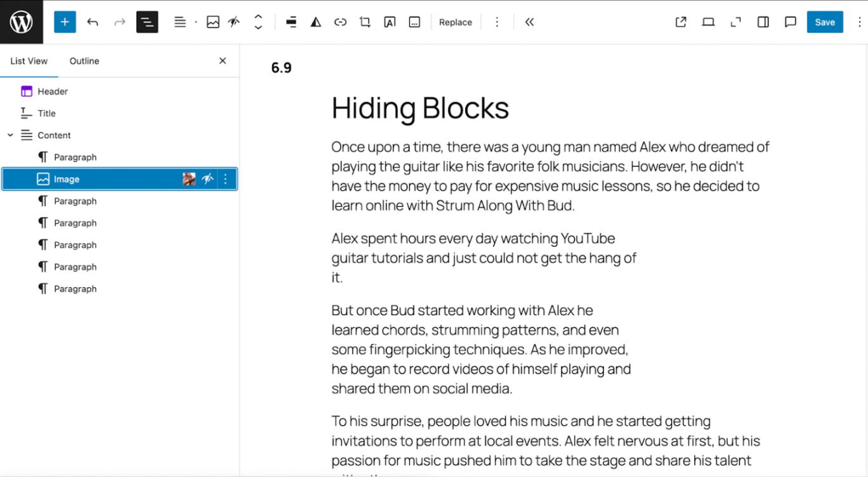Select the Header item in List View
868x477 pixels.
coord(53,91)
